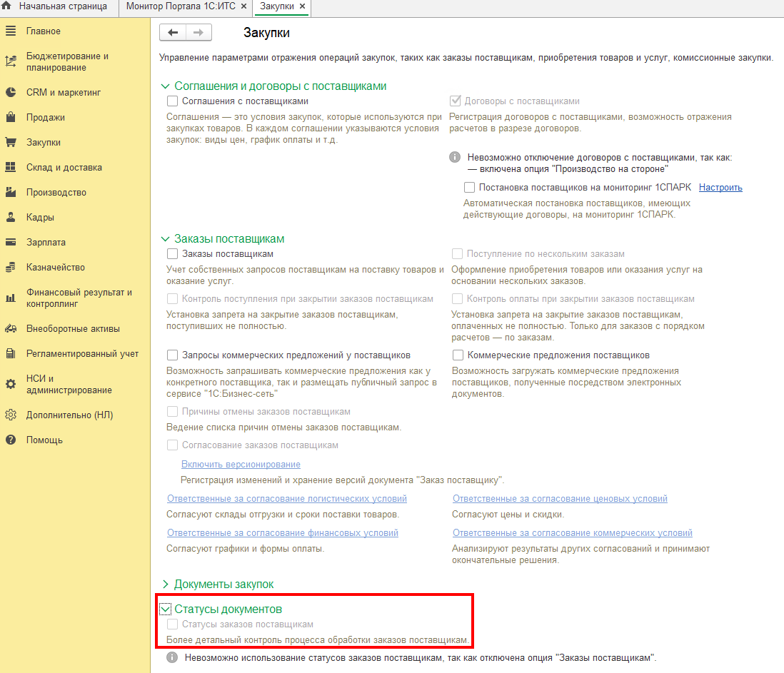The image size is (784, 673).
Task: Click the home icon on Начальная страница tab
Action: pos(6,6)
